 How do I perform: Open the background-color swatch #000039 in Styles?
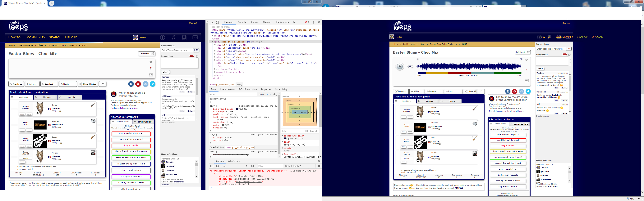237,109
